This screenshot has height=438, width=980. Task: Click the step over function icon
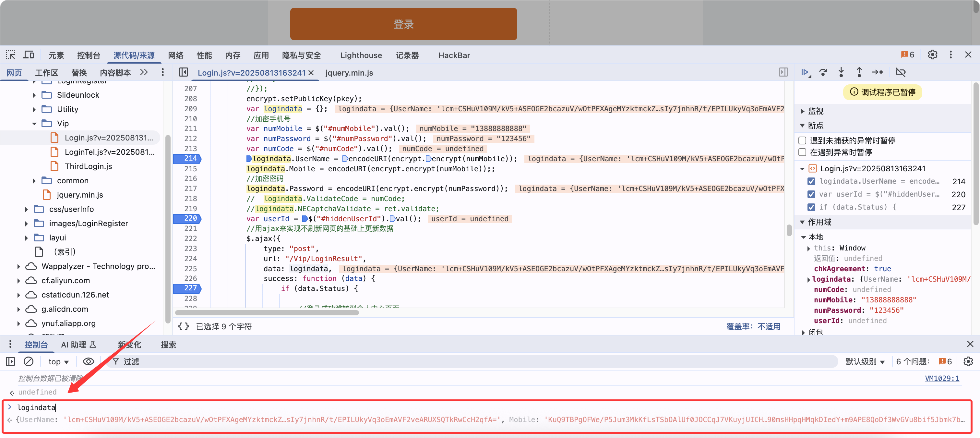coord(823,72)
